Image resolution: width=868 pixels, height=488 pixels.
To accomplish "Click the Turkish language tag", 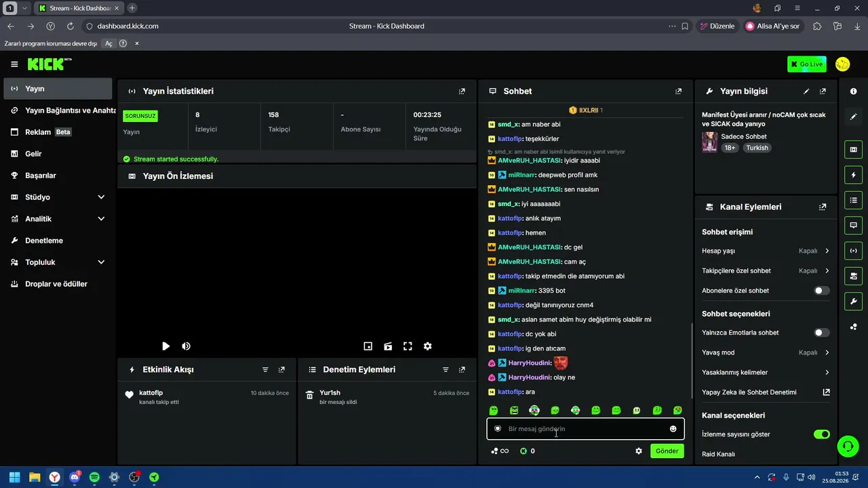I will [x=757, y=148].
